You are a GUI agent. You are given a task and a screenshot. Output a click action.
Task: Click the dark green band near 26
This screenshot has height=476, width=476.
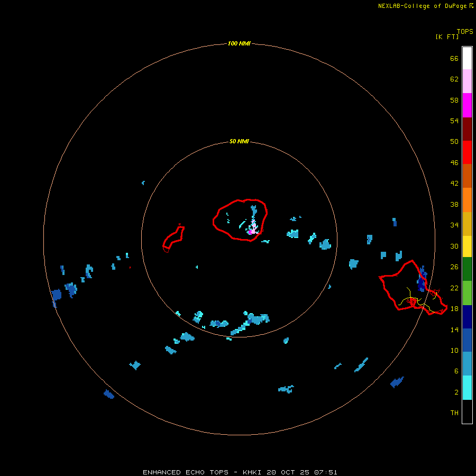tap(467, 269)
